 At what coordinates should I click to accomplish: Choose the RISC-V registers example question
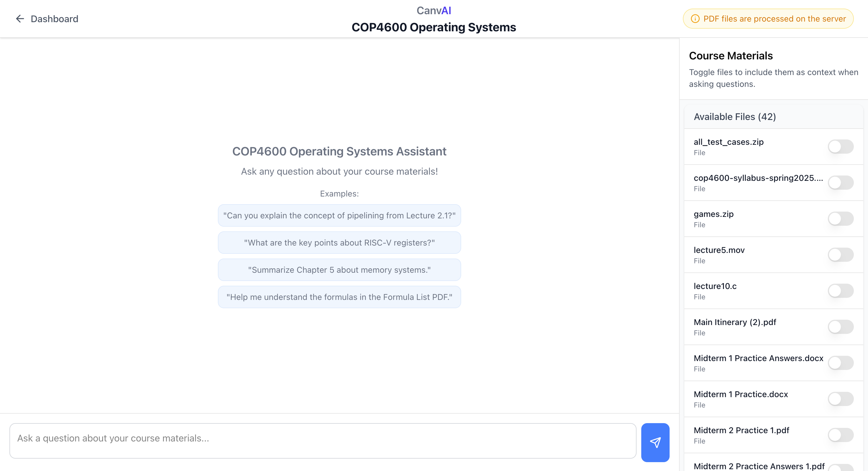point(339,243)
